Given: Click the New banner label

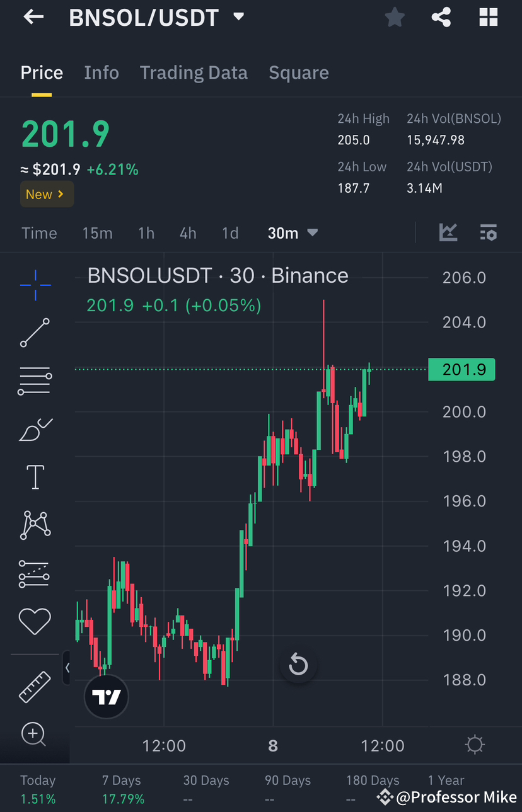Looking at the screenshot, I should (x=47, y=194).
